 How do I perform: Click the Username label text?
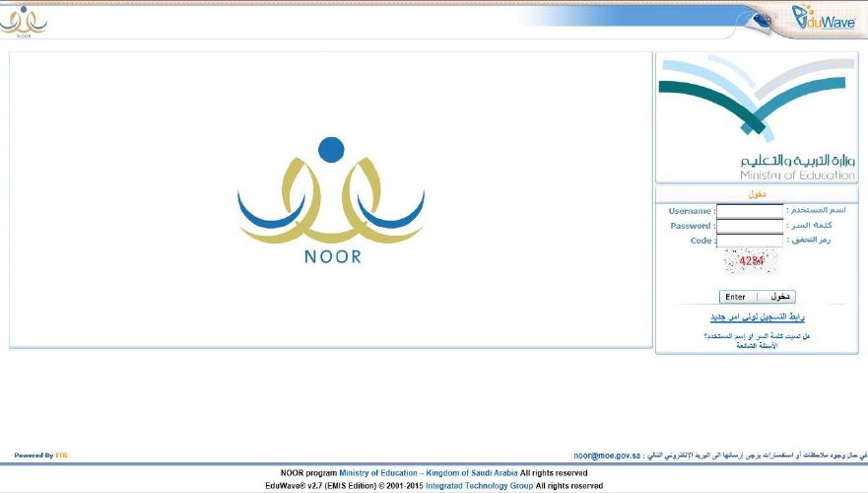690,211
